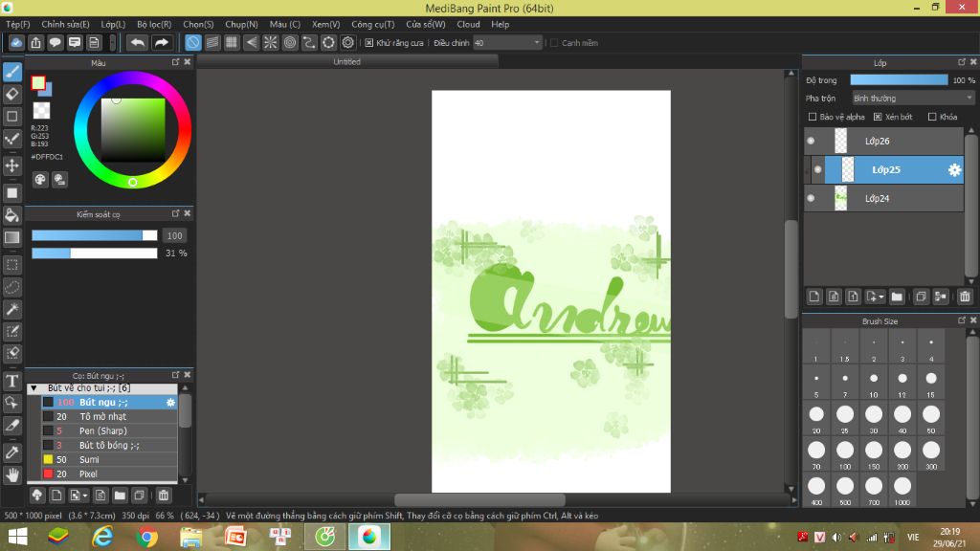The height and width of the screenshot is (551, 980).
Task: Select the Eraser tool
Action: tap(12, 95)
